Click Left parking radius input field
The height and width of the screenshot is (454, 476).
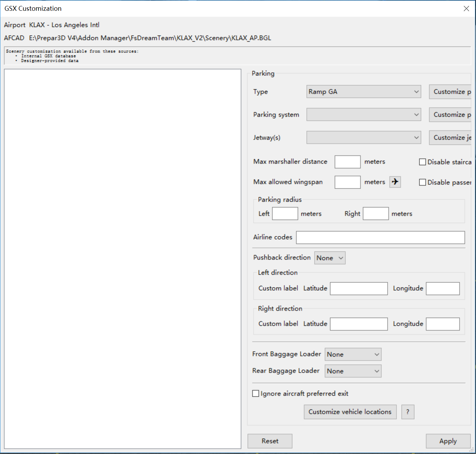pyautogui.click(x=285, y=214)
